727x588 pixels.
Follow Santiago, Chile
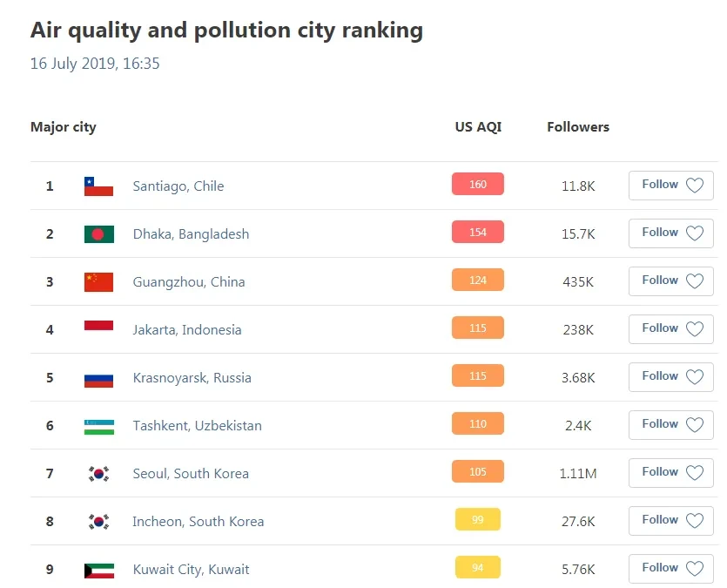(x=670, y=186)
